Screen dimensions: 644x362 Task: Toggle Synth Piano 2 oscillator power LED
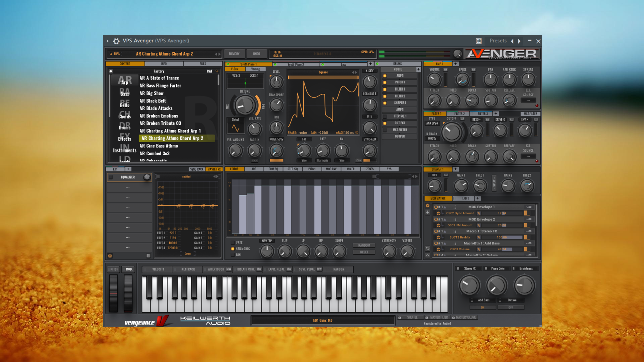[275, 64]
